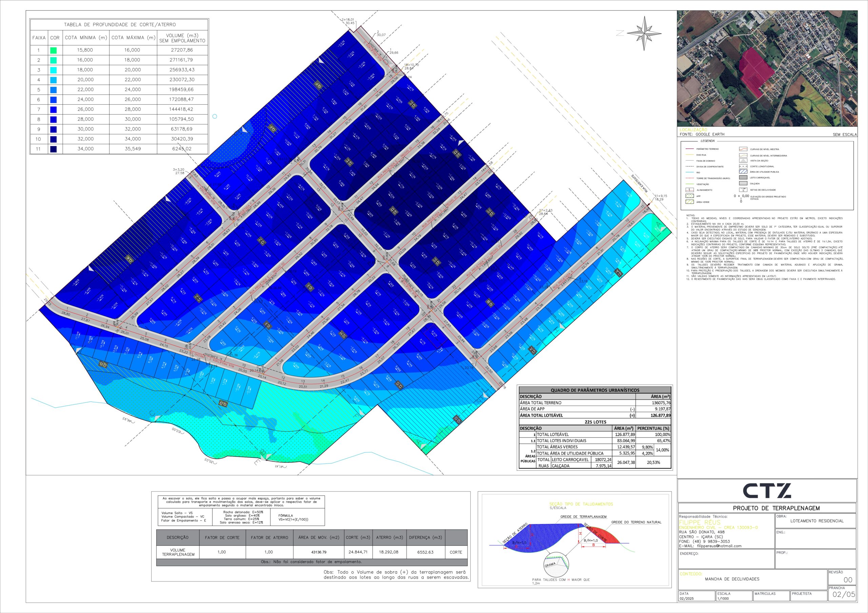The width and height of the screenshot is (868, 613).
Task: Click the CTZ company logo
Action: pyautogui.click(x=767, y=491)
